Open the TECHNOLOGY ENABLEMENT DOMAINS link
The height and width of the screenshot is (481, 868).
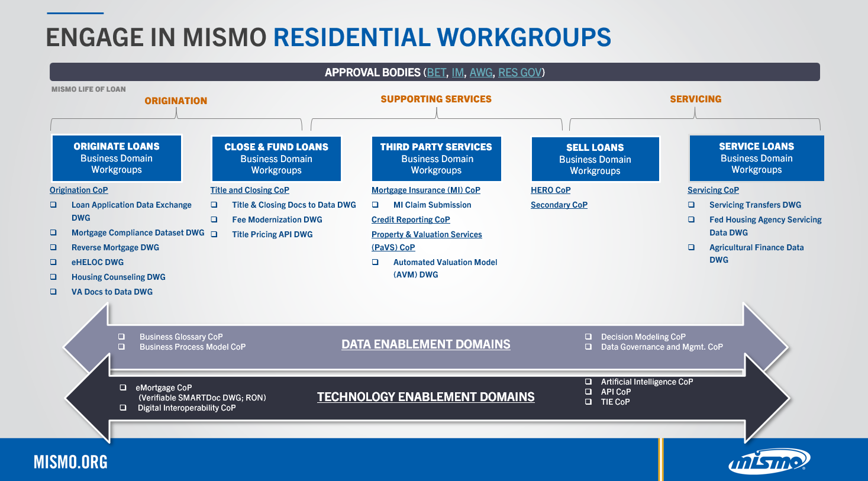tap(426, 396)
